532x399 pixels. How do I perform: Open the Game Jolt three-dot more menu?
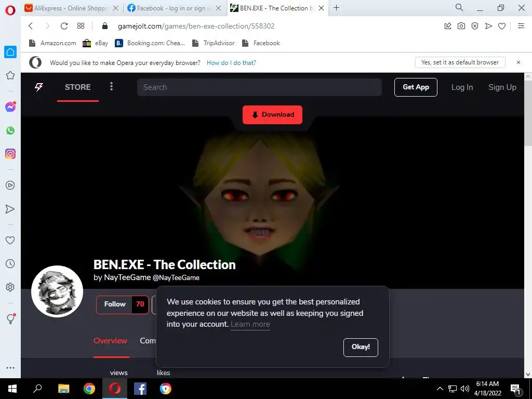tap(111, 87)
